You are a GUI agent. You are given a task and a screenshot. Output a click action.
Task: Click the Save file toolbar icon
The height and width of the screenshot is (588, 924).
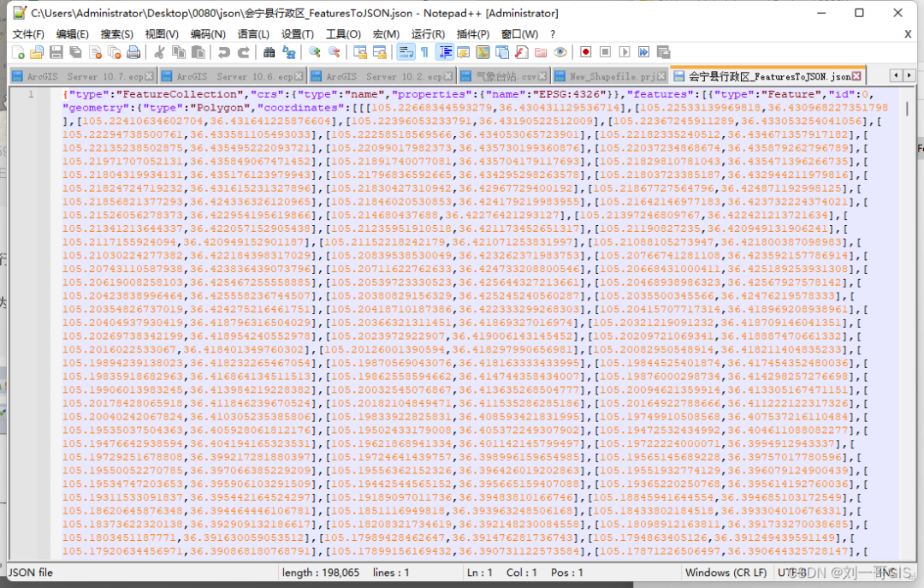tap(56, 52)
